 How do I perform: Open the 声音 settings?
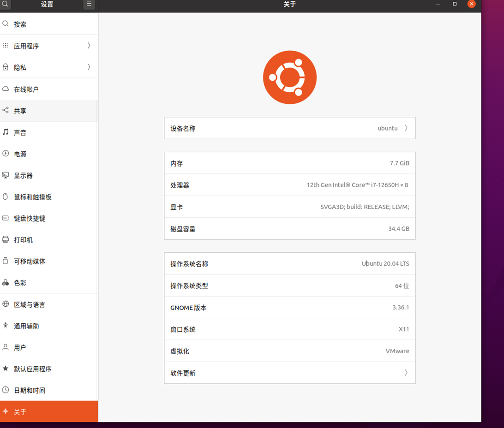pos(49,132)
